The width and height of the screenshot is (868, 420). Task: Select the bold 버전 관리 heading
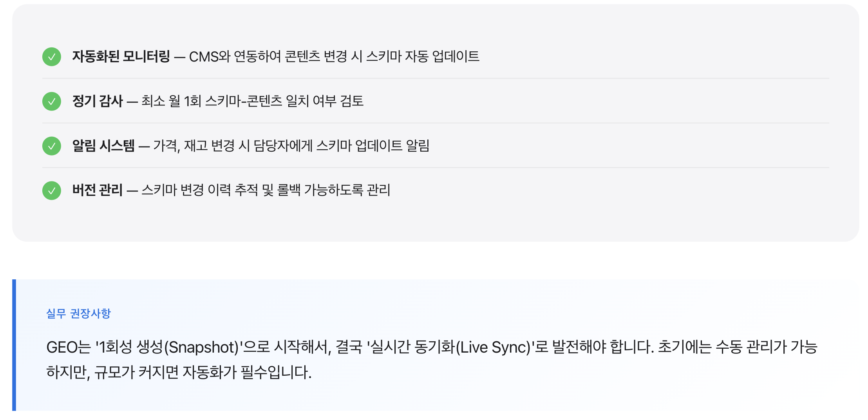(x=98, y=190)
